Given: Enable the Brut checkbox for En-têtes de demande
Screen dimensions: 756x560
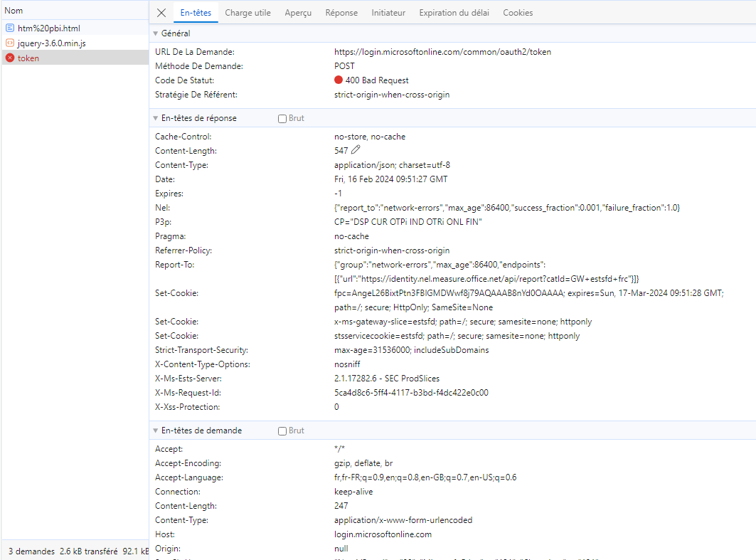Looking at the screenshot, I should 282,431.
